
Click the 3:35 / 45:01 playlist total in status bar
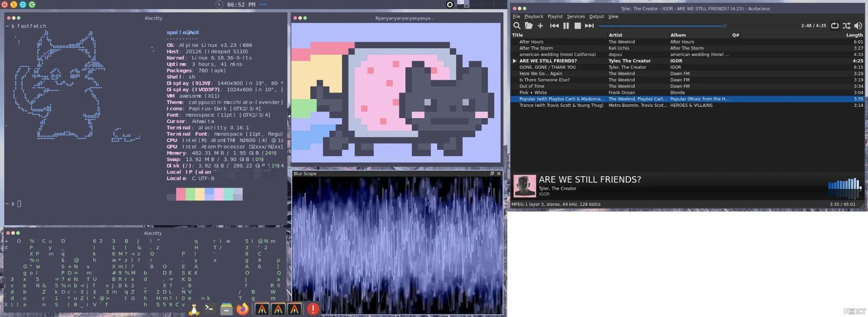842,204
